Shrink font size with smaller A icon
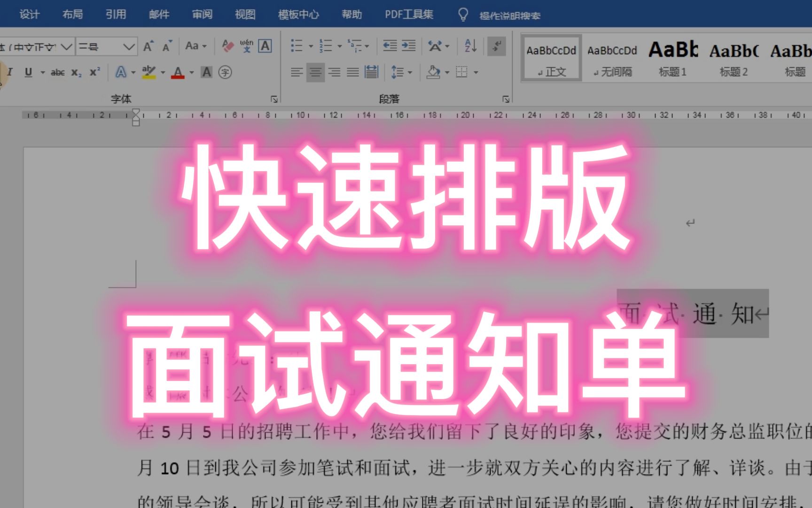Screen dimensions: 812x508 (x=167, y=46)
